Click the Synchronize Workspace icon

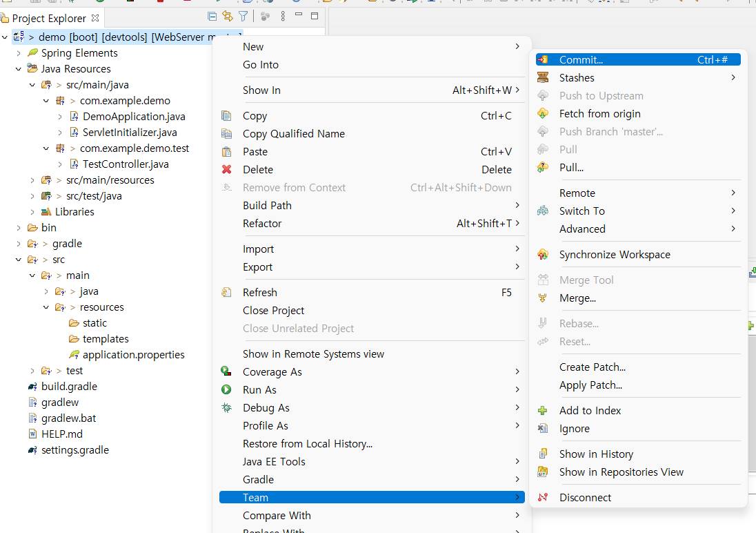coord(543,255)
